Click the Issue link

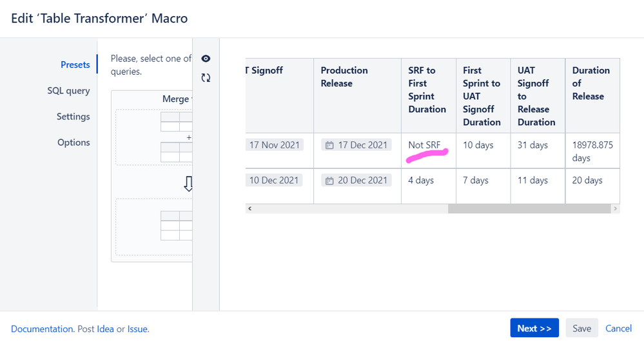(x=137, y=329)
